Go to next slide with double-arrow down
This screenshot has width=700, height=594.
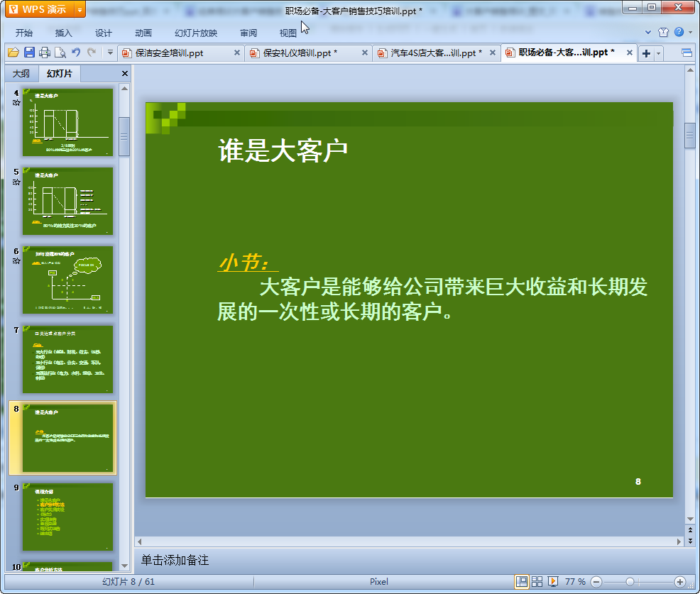pos(690,541)
